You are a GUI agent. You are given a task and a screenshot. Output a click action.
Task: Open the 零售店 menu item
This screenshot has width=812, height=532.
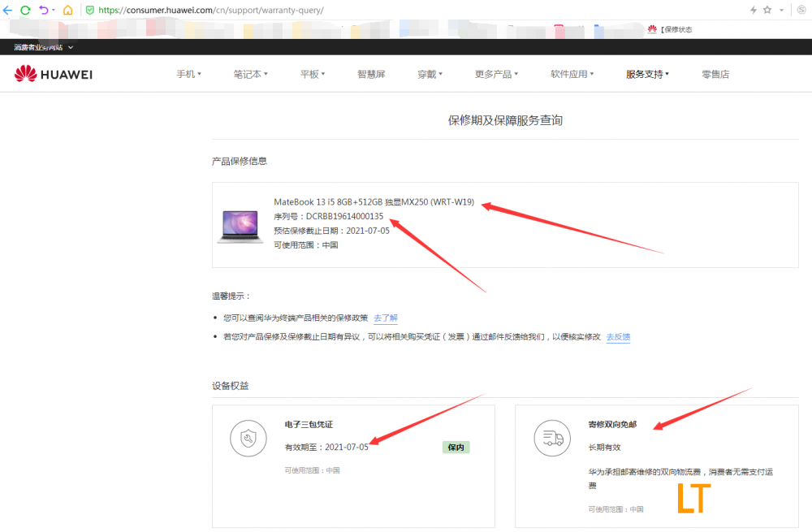(715, 74)
